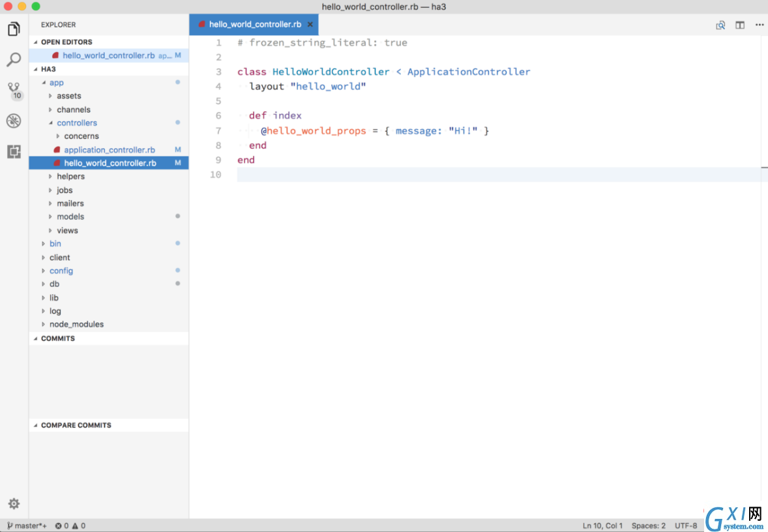Click Ln 10, Col 1 position indicator
Image resolution: width=768 pixels, height=532 pixels.
[602, 525]
